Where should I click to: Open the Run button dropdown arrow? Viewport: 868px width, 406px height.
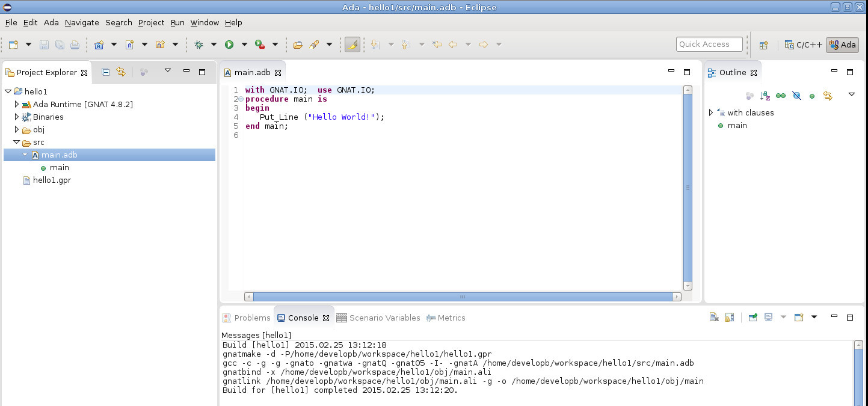(244, 45)
